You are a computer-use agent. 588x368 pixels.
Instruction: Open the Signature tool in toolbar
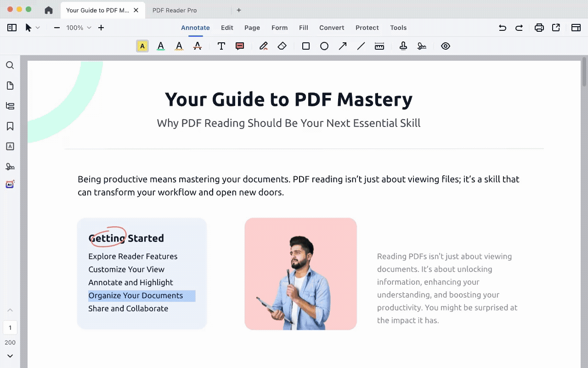pos(422,46)
